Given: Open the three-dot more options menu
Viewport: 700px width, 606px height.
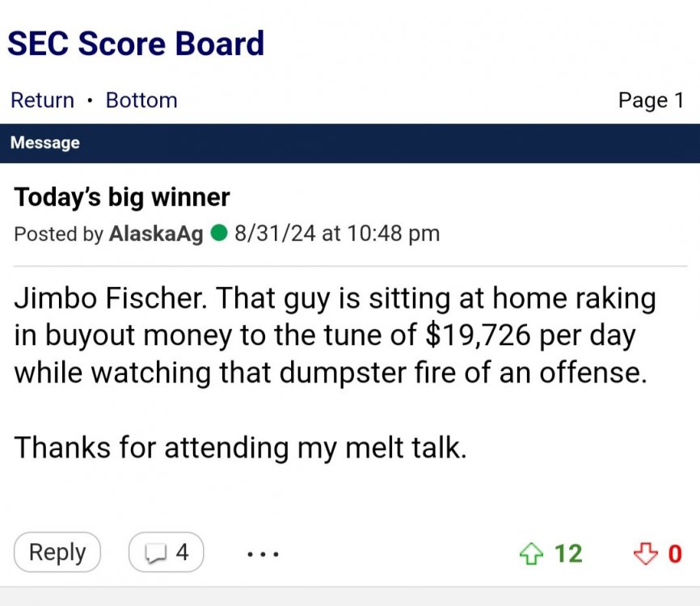Looking at the screenshot, I should (x=263, y=554).
